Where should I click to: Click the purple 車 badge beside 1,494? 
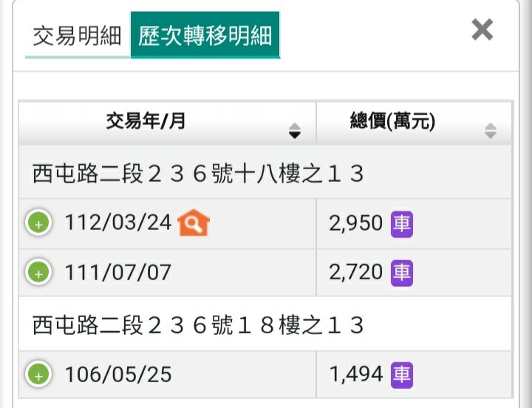click(402, 375)
